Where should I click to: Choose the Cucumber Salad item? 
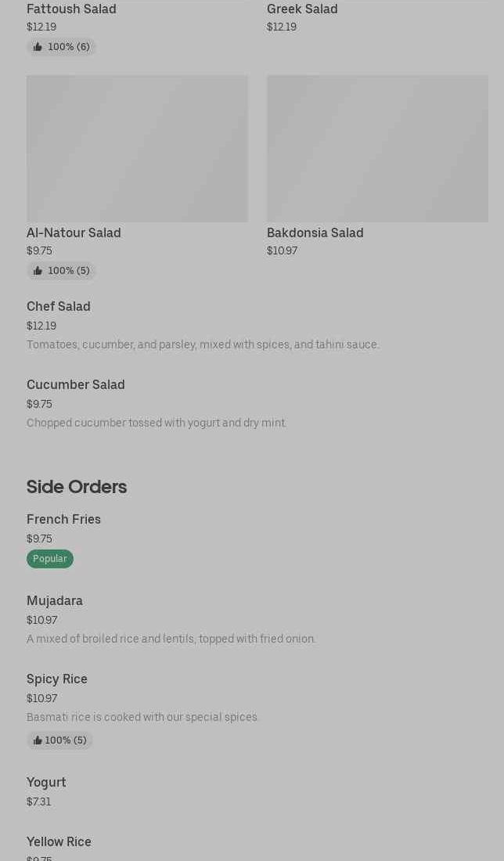76,385
